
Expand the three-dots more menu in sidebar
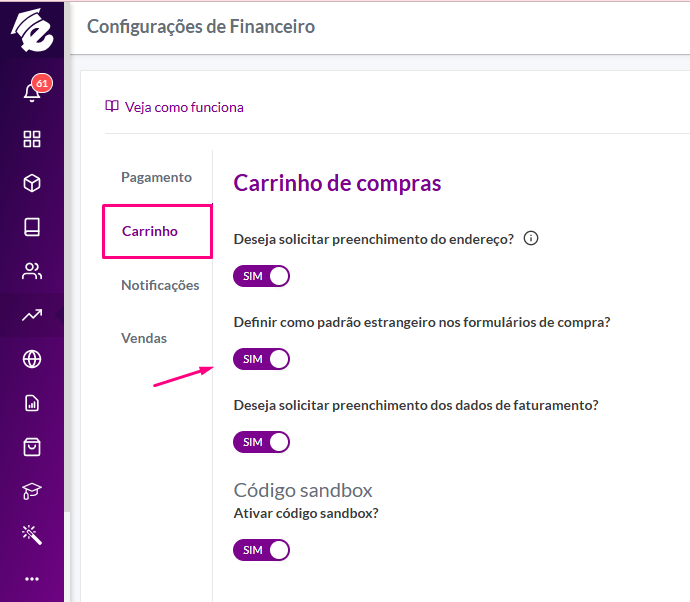(32, 579)
